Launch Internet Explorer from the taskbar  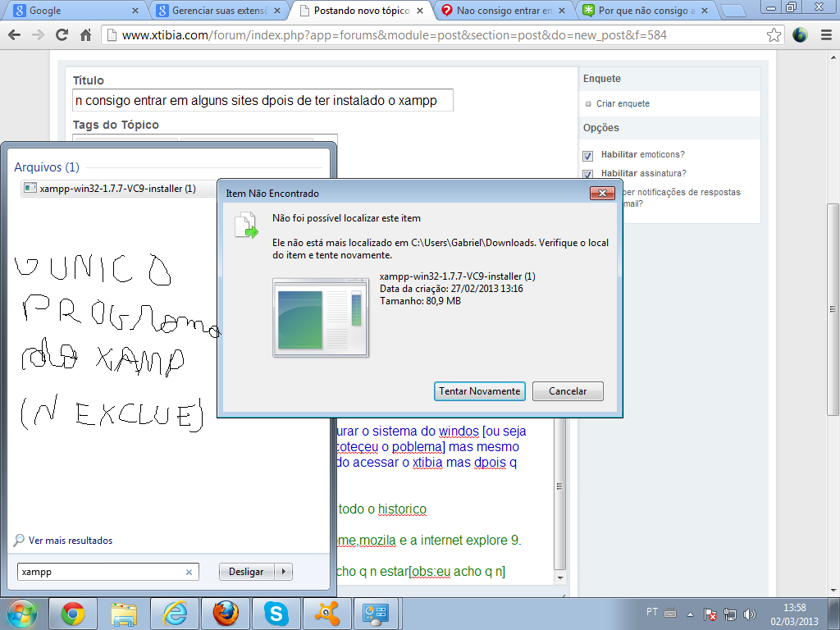click(x=175, y=614)
